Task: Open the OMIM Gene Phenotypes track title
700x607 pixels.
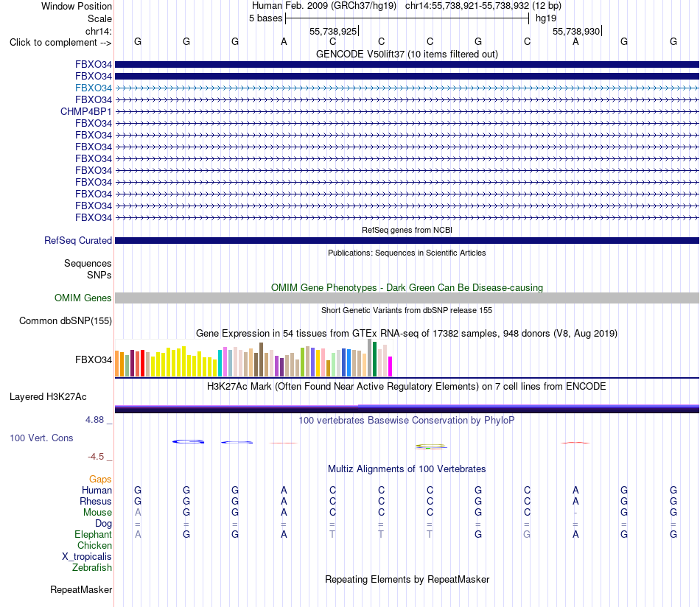Action: point(407,287)
